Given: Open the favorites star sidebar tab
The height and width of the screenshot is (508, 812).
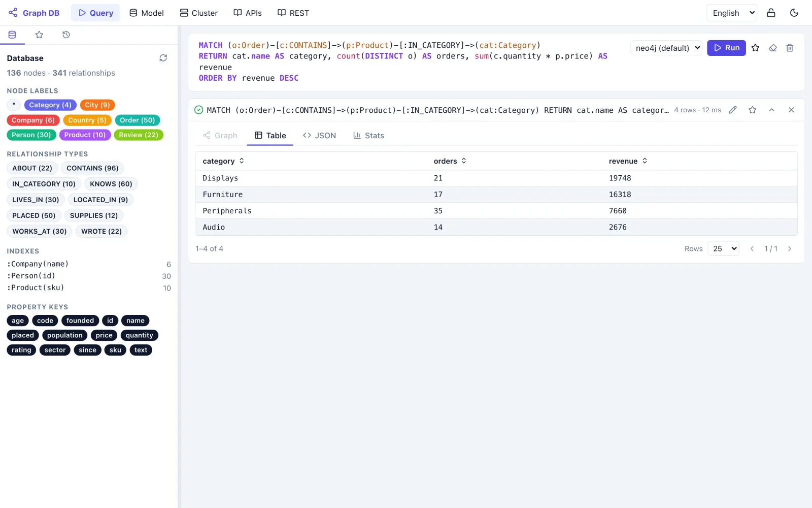Looking at the screenshot, I should [39, 35].
